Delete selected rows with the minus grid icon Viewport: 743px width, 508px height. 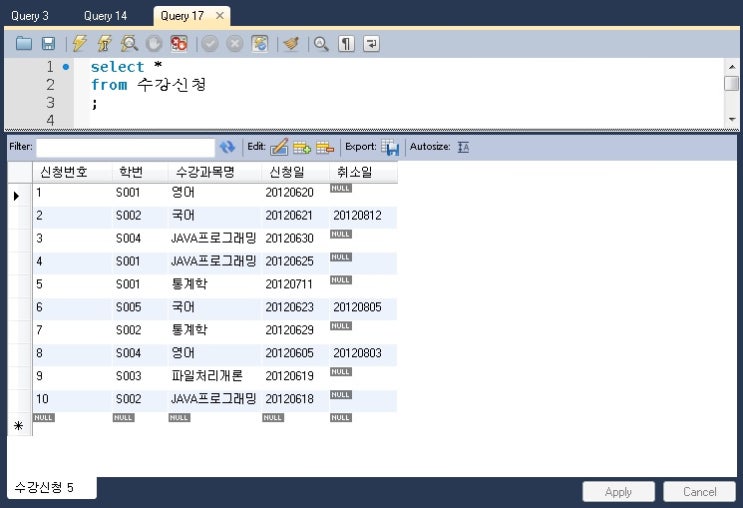[x=325, y=147]
